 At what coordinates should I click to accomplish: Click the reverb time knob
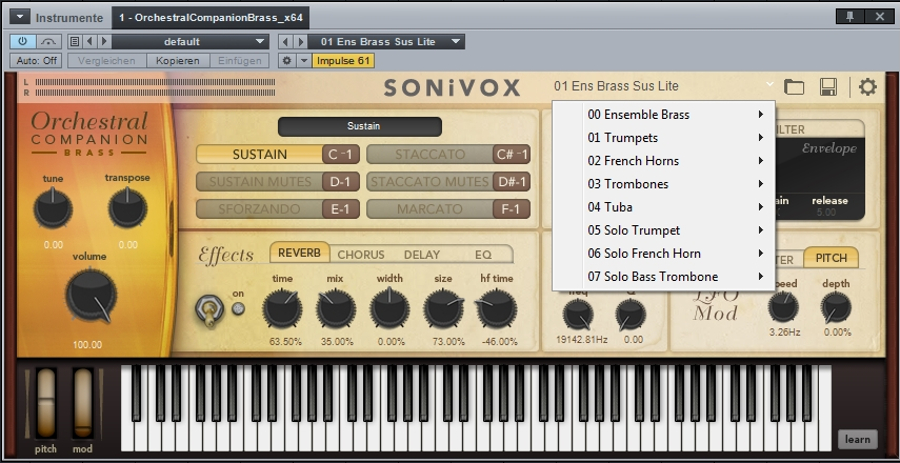click(x=282, y=309)
